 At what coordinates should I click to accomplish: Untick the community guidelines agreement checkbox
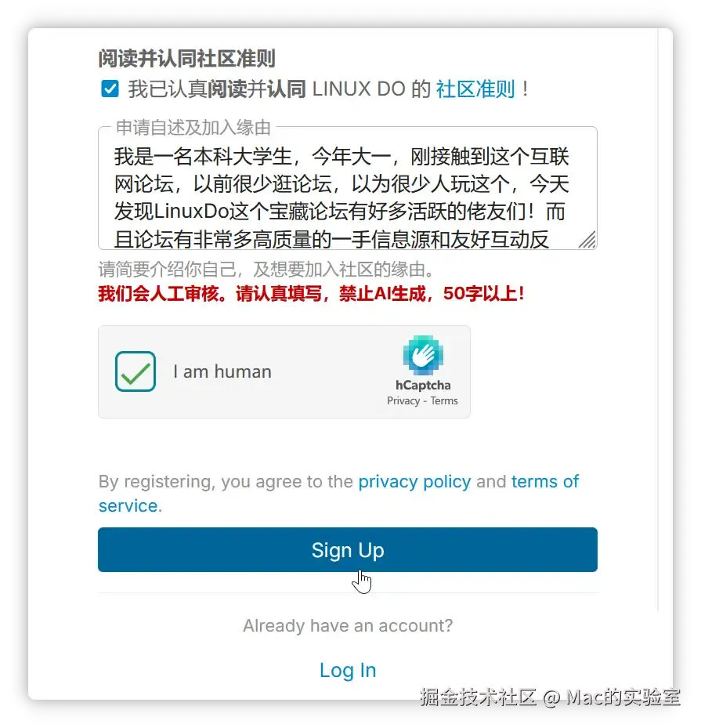(x=110, y=89)
